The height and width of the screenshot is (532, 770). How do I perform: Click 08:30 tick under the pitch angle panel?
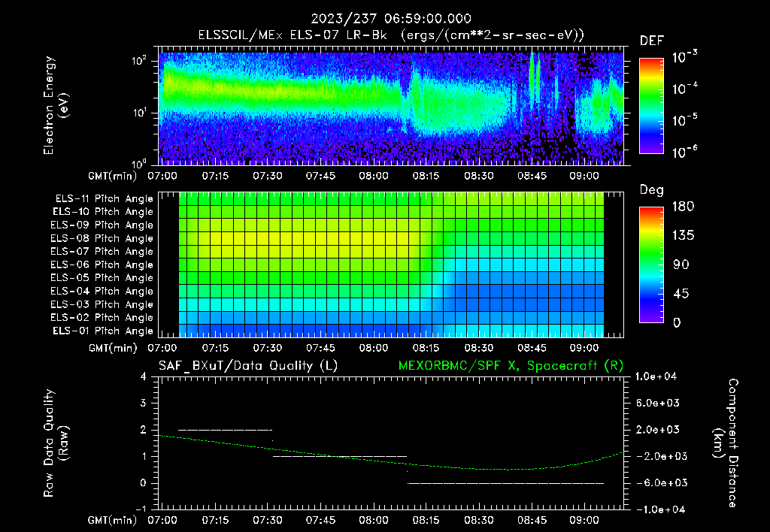(x=479, y=348)
